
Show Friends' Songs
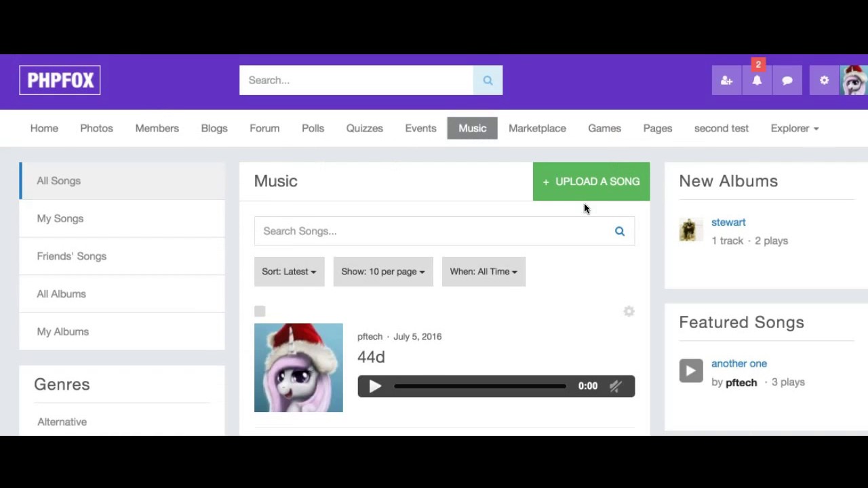coord(122,256)
